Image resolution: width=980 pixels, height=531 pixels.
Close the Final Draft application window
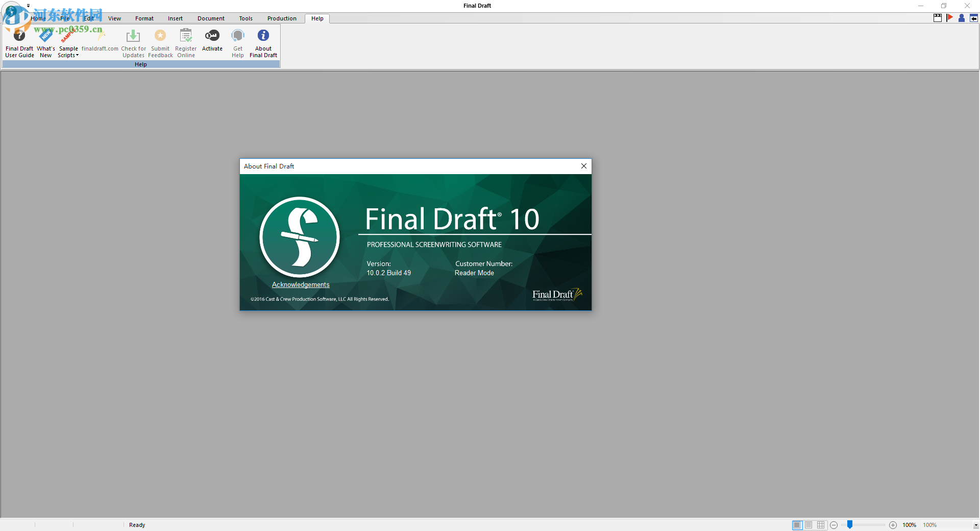click(967, 6)
